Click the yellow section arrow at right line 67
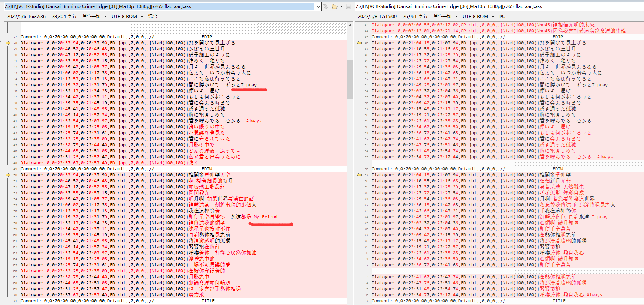This screenshot has height=305, width=644. point(359,175)
